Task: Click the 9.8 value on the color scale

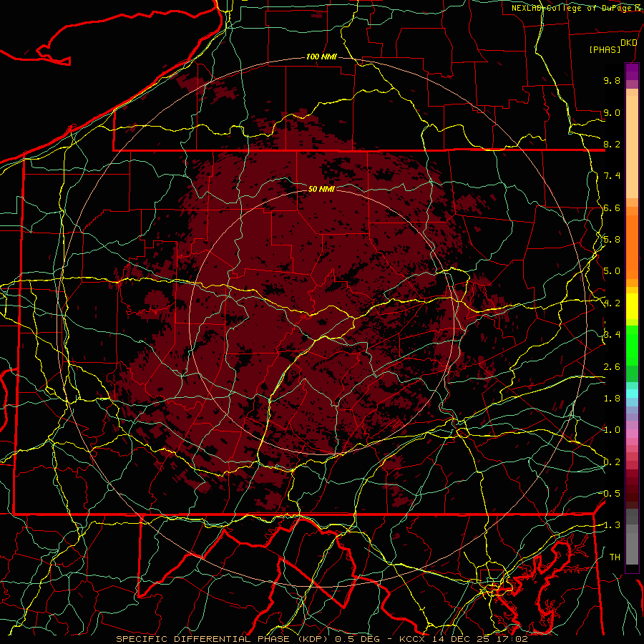Action: [x=612, y=80]
